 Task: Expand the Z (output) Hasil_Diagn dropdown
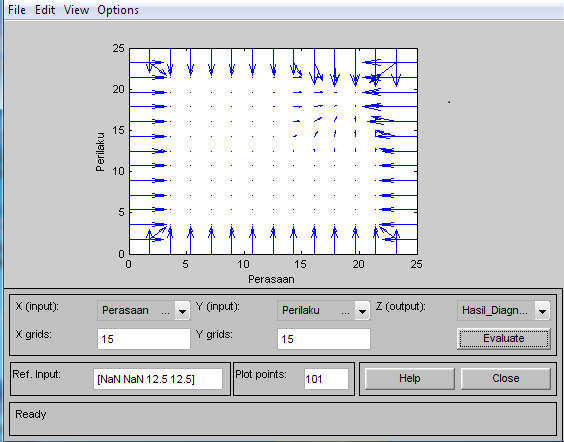(503, 310)
